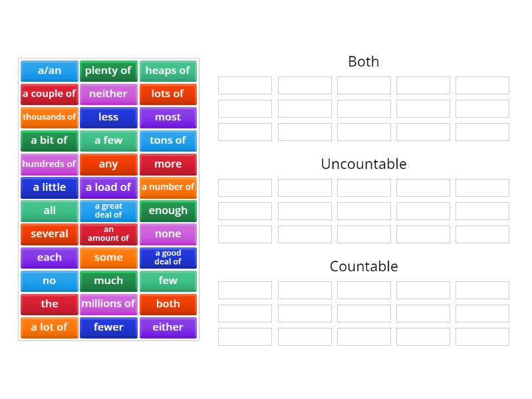The image size is (532, 399).
Task: Click the "Uncountable" category heading
Action: (363, 164)
